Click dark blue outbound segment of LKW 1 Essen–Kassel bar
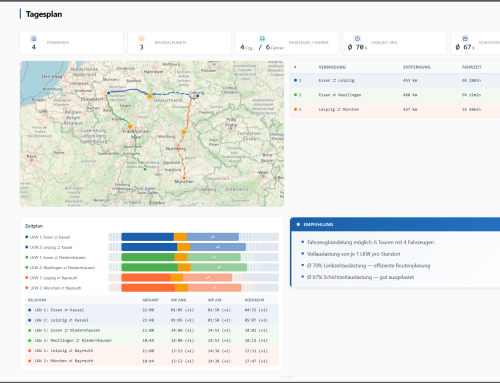The image size is (500, 383). tap(148, 237)
